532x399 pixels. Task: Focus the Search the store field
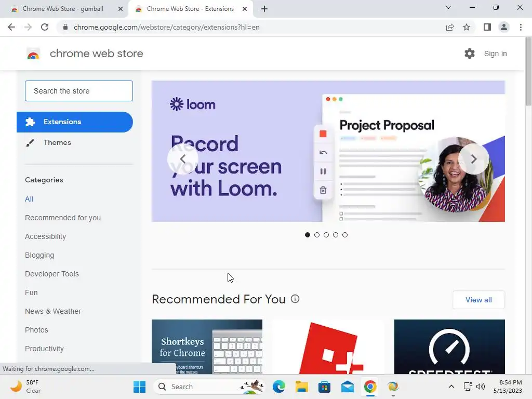tap(79, 91)
